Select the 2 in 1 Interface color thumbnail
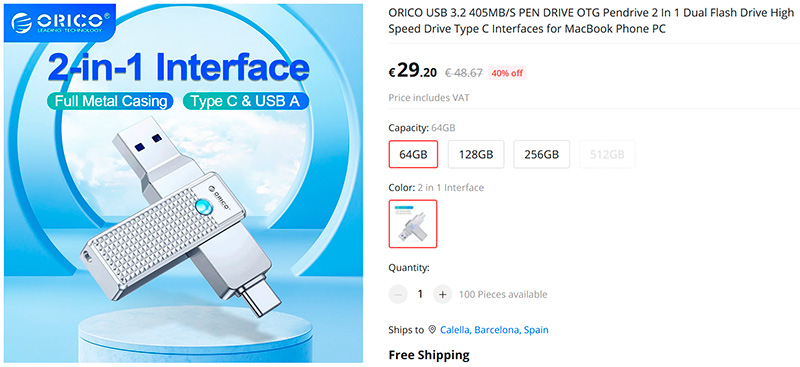This screenshot has height=367, width=800. (413, 224)
